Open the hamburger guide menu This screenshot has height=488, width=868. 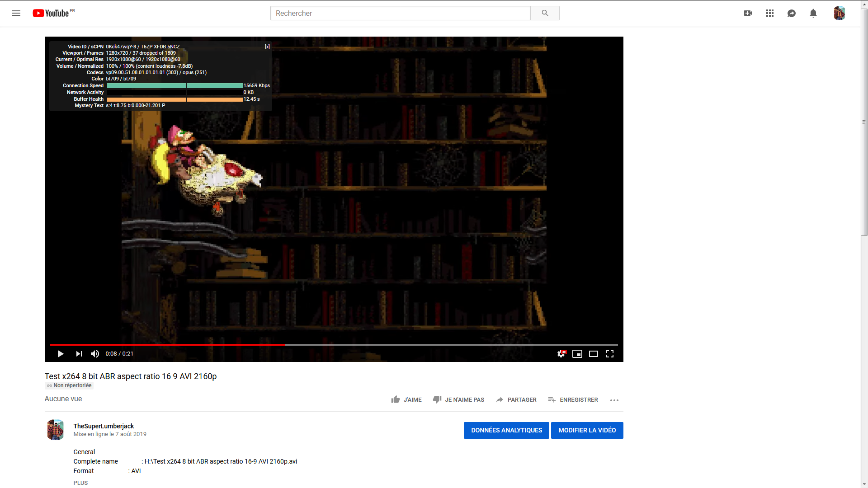pos(16,13)
